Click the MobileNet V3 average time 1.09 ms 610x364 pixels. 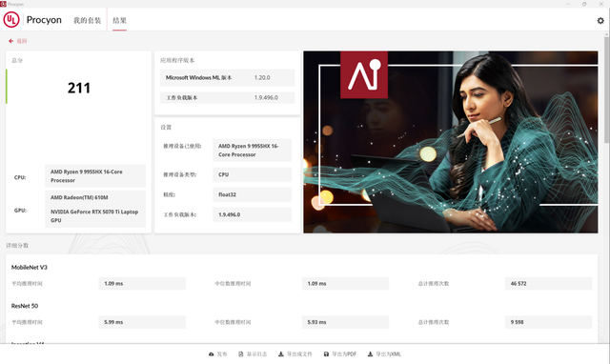pyautogui.click(x=142, y=284)
